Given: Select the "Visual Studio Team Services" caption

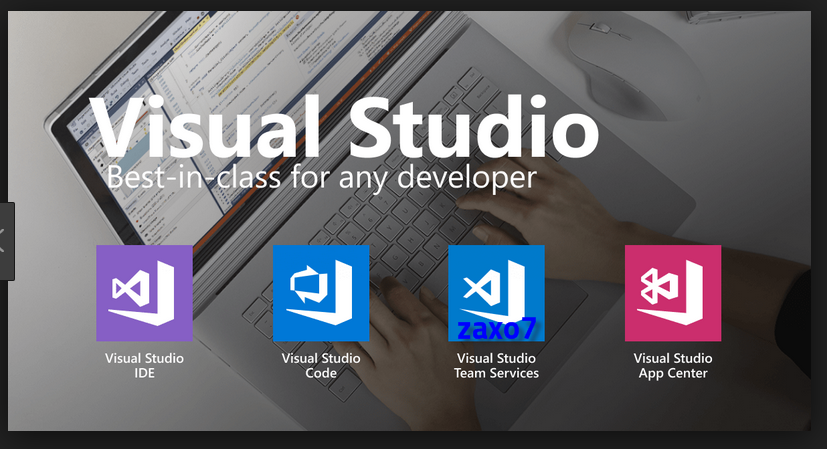Looking at the screenshot, I should (496, 366).
